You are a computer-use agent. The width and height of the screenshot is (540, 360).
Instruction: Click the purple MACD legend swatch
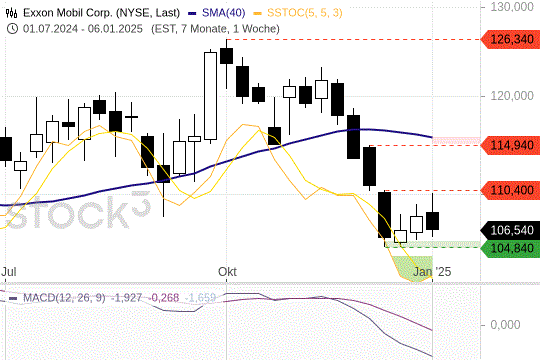click(13, 298)
